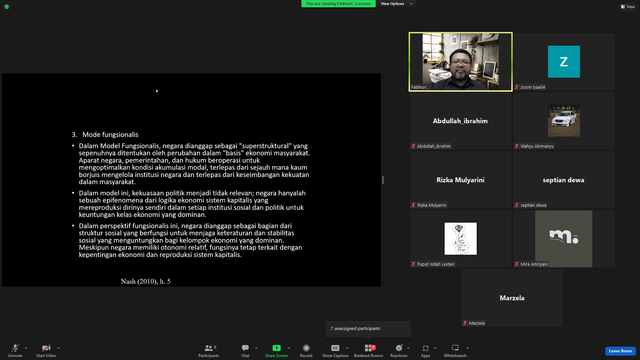Expand chat options arrow next to Chat
The image size is (640, 360).
pyautogui.click(x=256, y=348)
